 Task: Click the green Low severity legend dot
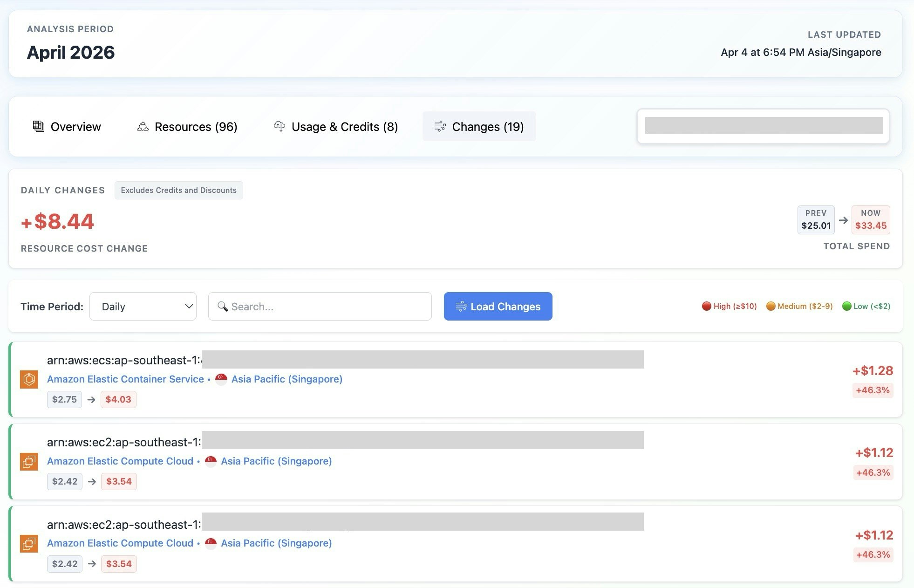(846, 306)
